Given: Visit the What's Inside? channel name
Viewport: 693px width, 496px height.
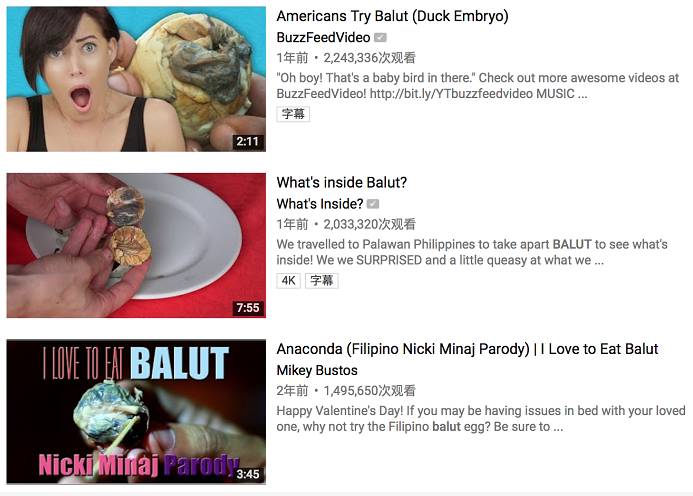Looking at the screenshot, I should [320, 204].
